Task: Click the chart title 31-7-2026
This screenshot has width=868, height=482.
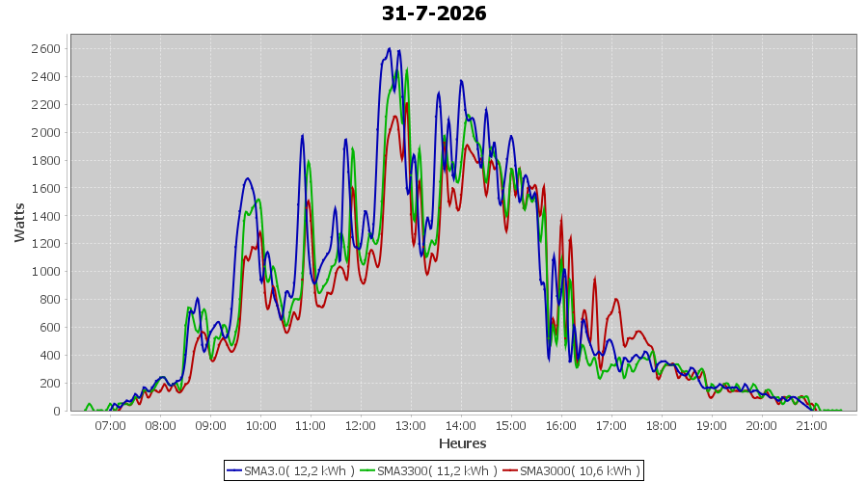Action: click(x=434, y=13)
